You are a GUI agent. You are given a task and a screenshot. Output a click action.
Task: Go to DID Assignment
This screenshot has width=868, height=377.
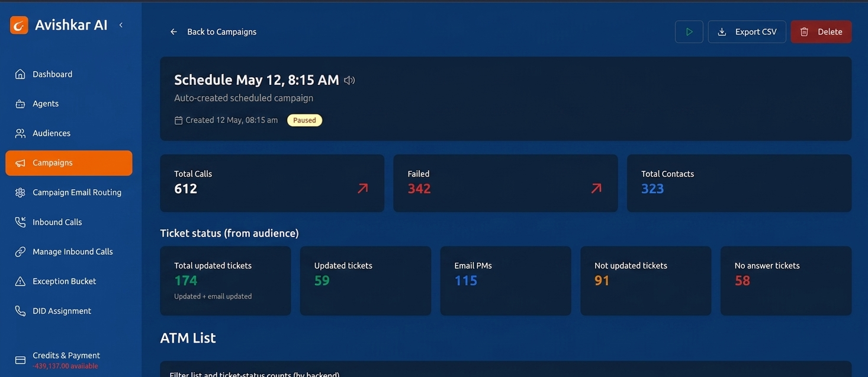69,311
